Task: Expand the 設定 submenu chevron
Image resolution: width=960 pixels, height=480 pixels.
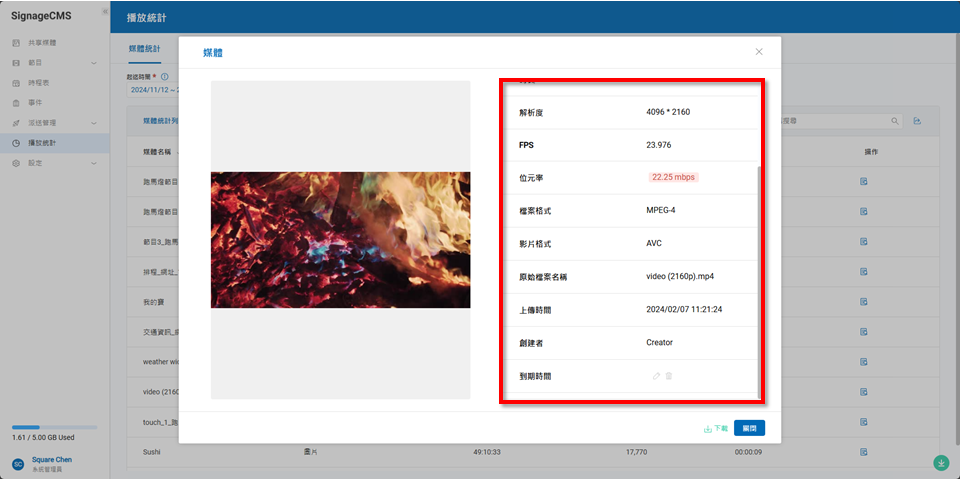Action: [x=94, y=163]
